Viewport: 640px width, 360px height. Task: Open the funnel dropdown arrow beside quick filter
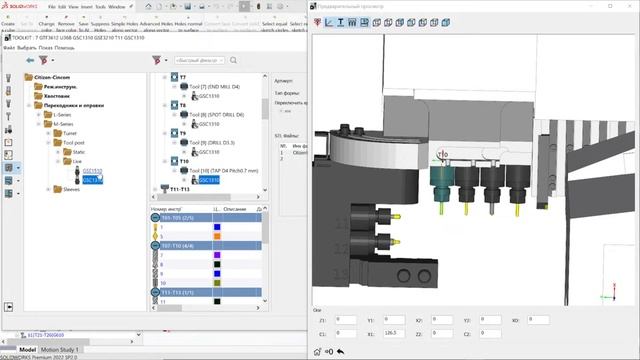tap(166, 60)
